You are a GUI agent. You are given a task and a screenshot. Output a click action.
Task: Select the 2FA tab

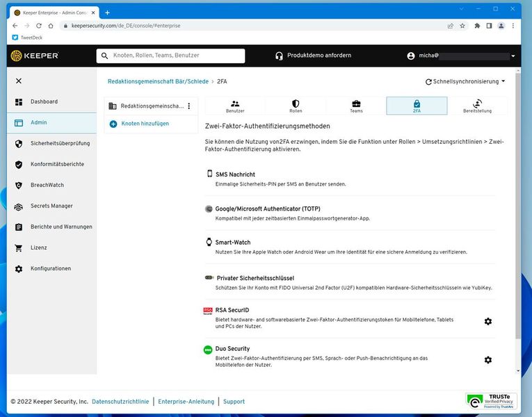[417, 106]
